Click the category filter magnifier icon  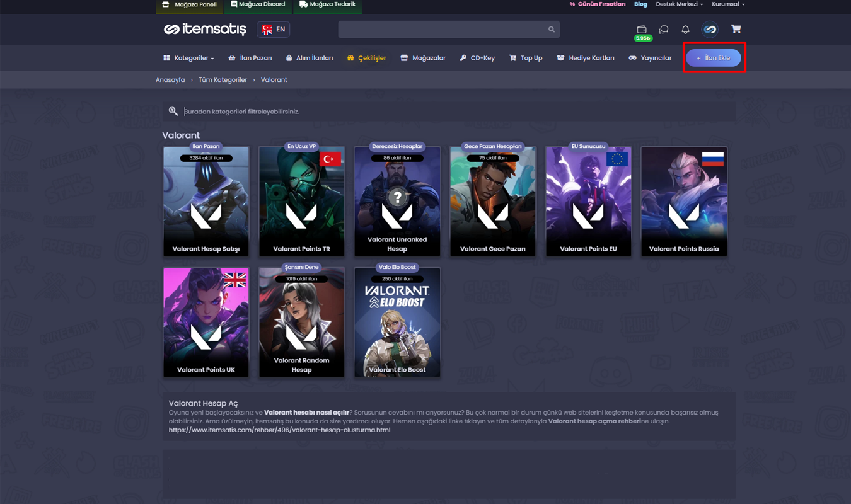point(173,112)
